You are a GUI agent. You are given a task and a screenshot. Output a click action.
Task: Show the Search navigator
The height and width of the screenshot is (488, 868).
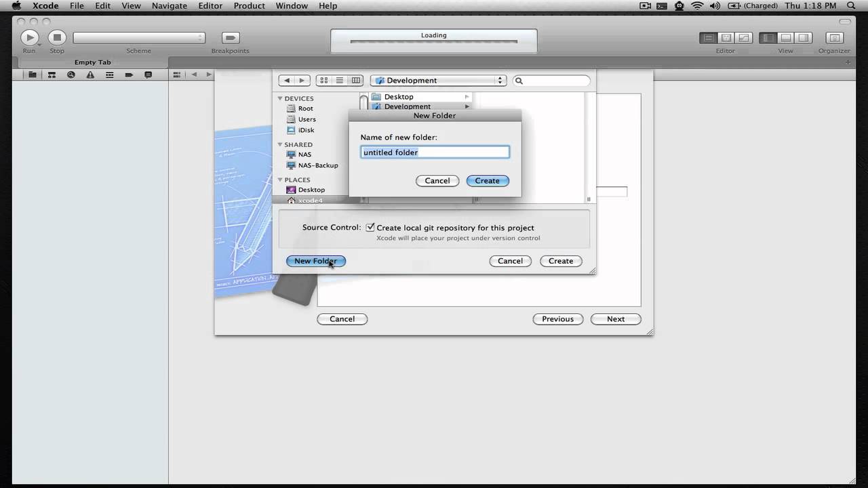pos(71,75)
